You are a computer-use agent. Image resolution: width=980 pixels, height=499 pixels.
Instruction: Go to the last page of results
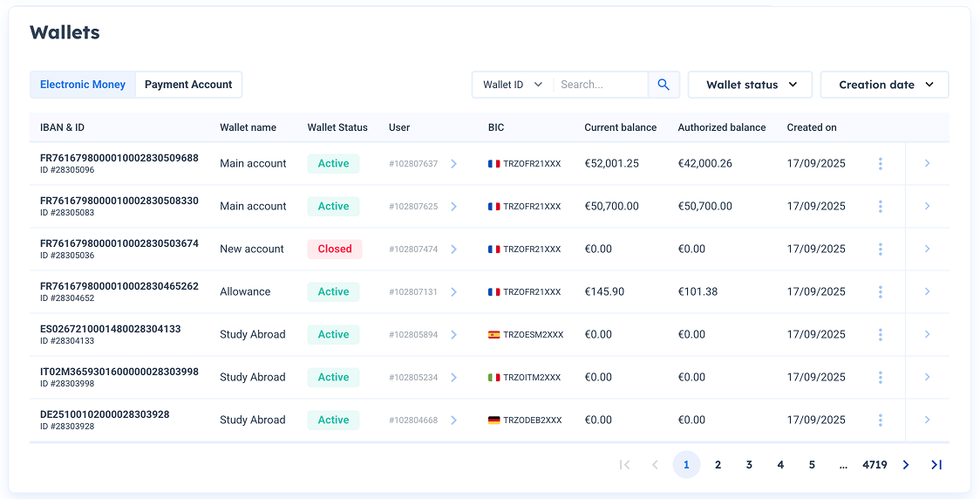[936, 465]
